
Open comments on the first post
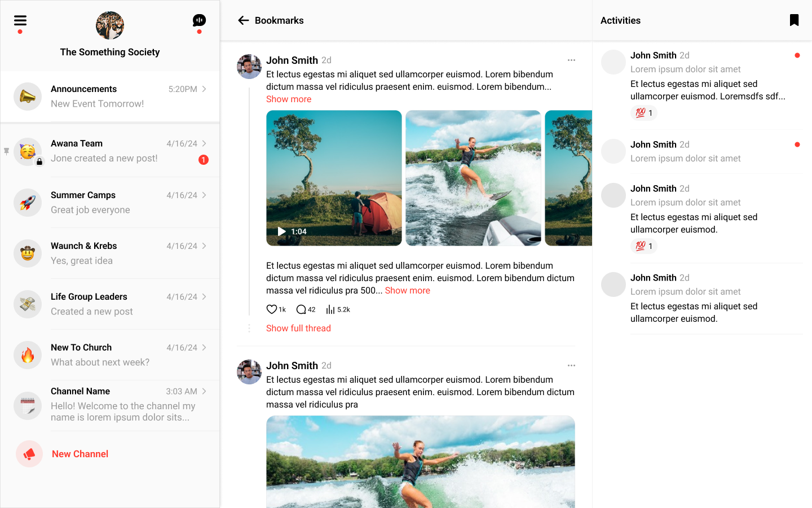click(x=301, y=309)
